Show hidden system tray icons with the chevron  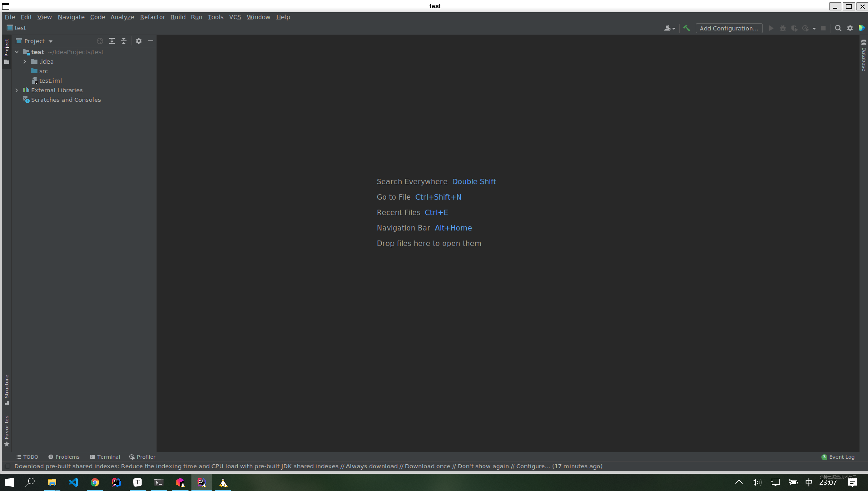pyautogui.click(x=739, y=482)
